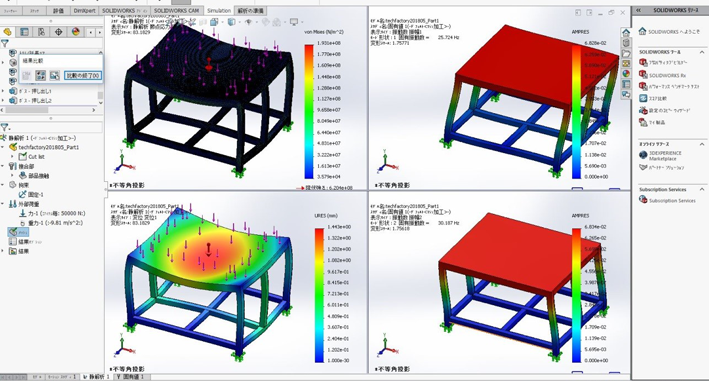Open the PropertyManager tab icon

(x=24, y=32)
